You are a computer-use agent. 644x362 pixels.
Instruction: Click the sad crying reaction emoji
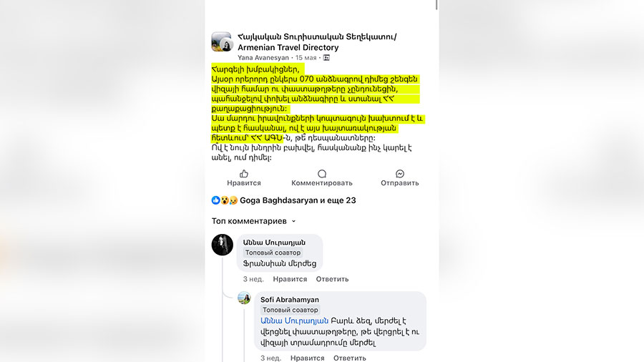[x=233, y=200]
